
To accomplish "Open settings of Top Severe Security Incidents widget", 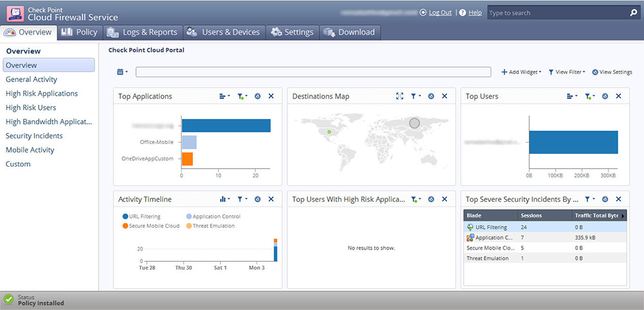I will (605, 199).
